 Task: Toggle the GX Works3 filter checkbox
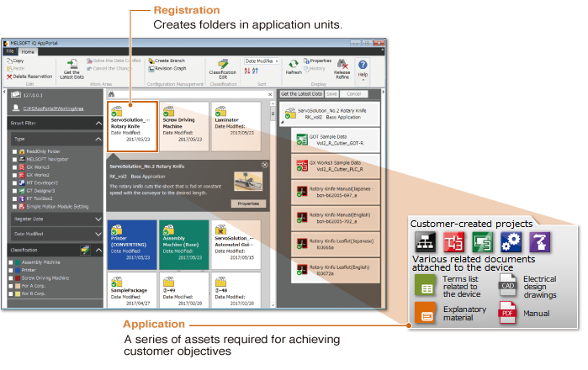coord(14,166)
